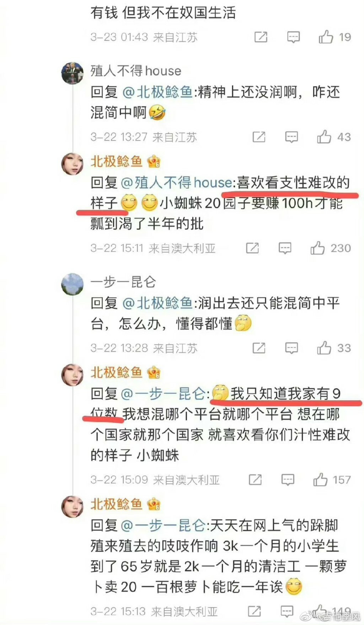364x625 pixels.
Task: Share the 3-23 01:43 comment
Action: (x=261, y=37)
